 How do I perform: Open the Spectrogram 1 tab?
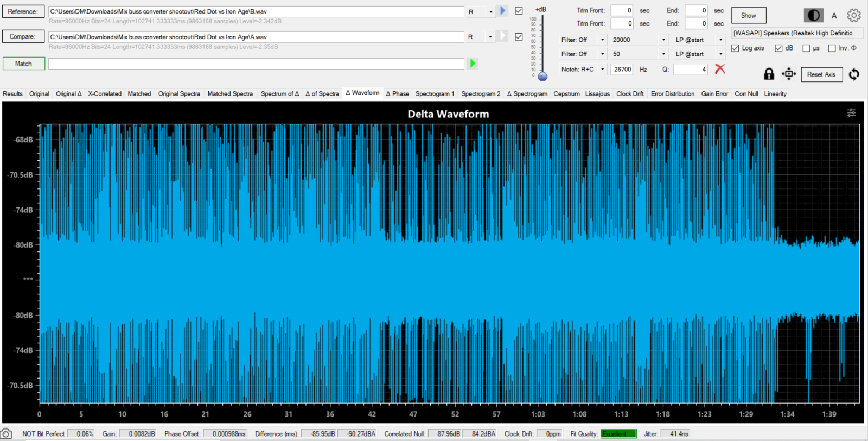point(435,93)
